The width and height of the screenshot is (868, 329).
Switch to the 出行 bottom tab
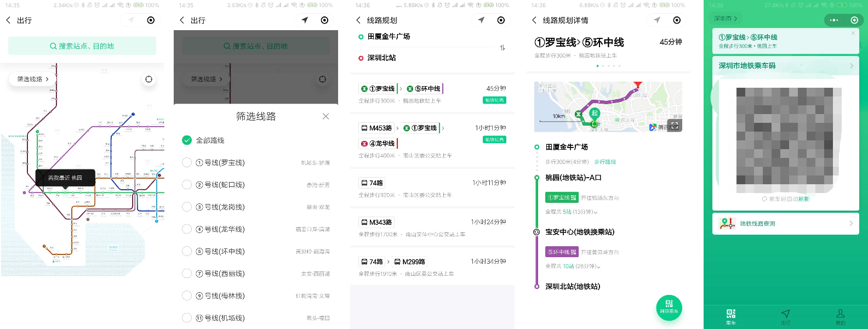[786, 317]
